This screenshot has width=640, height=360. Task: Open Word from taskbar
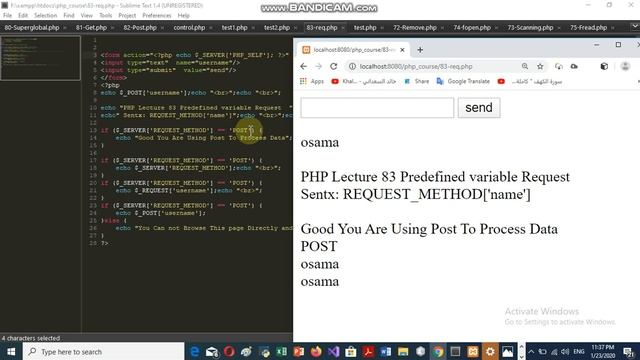click(x=386, y=351)
